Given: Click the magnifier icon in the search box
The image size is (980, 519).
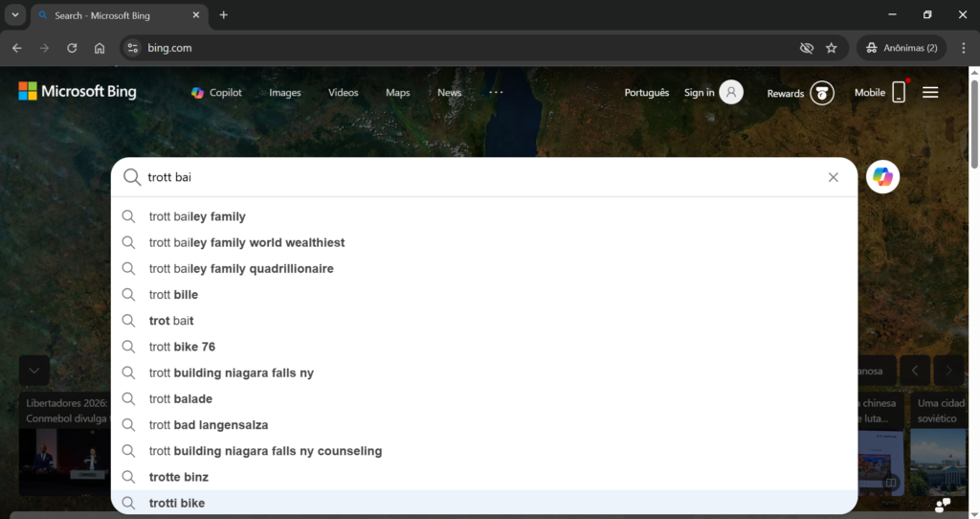Looking at the screenshot, I should click(132, 177).
